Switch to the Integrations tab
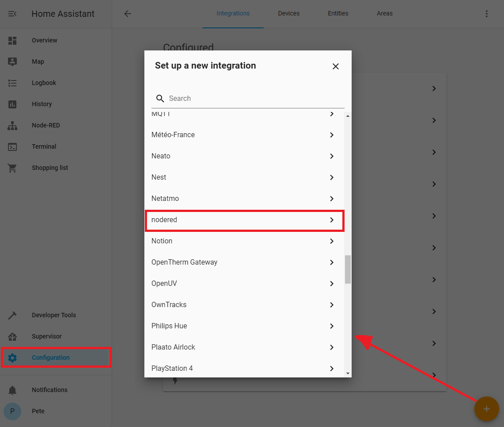Screen dimensions: 504x427 click(x=233, y=13)
